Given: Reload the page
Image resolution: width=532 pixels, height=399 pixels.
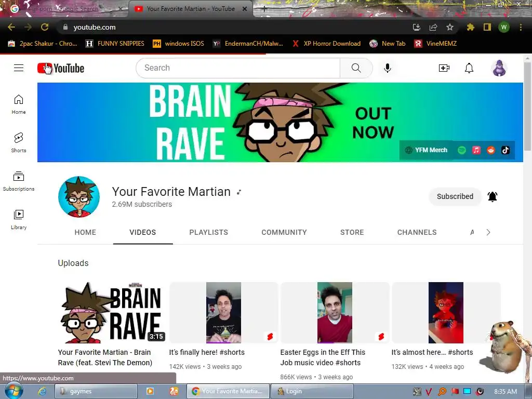Looking at the screenshot, I should pos(45,27).
